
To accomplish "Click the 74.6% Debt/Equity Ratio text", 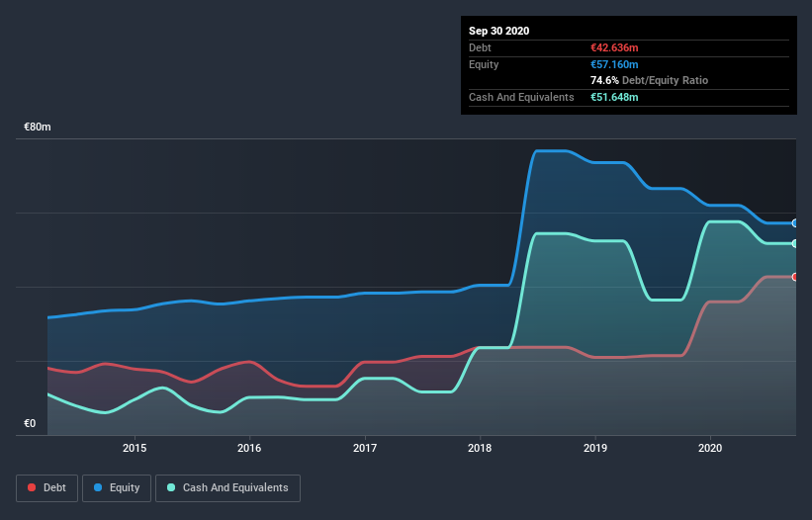I will point(650,80).
